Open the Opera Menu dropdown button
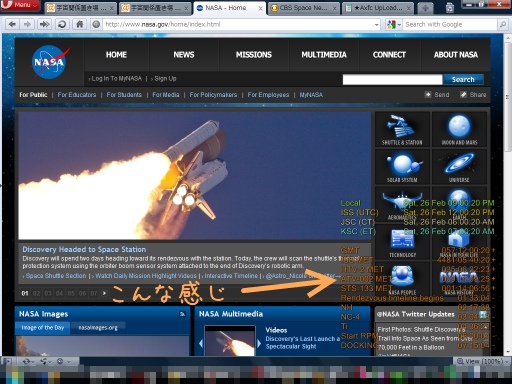The image size is (512, 384). (x=21, y=5)
